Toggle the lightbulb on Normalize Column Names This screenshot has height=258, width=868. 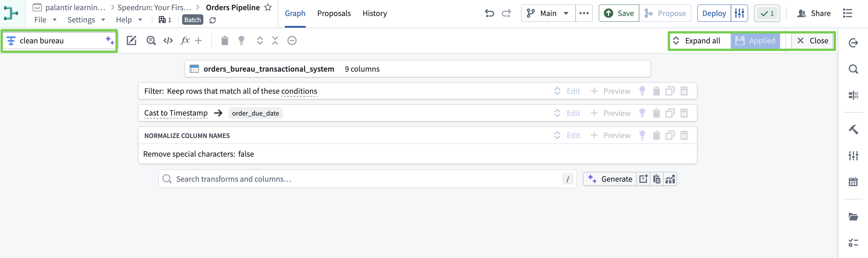pyautogui.click(x=642, y=136)
